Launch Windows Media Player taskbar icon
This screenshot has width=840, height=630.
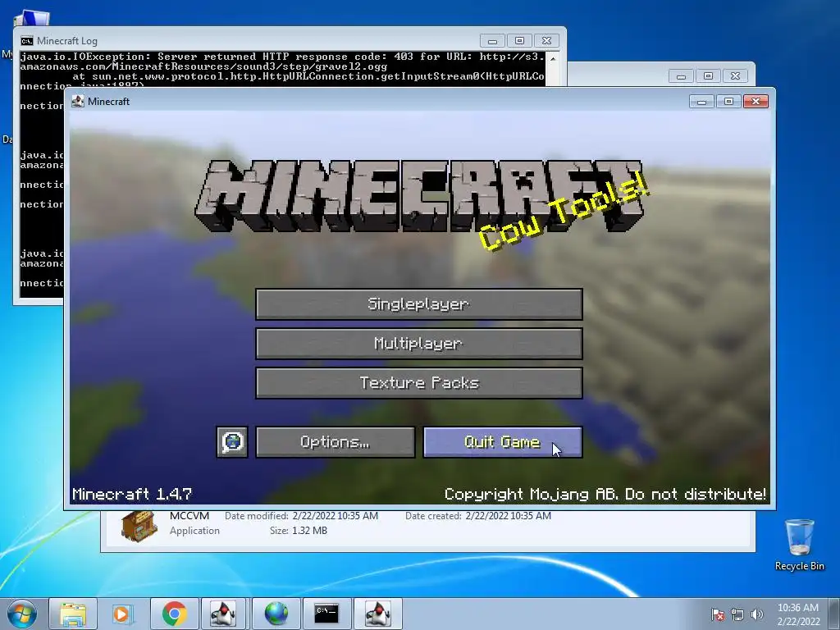123,614
